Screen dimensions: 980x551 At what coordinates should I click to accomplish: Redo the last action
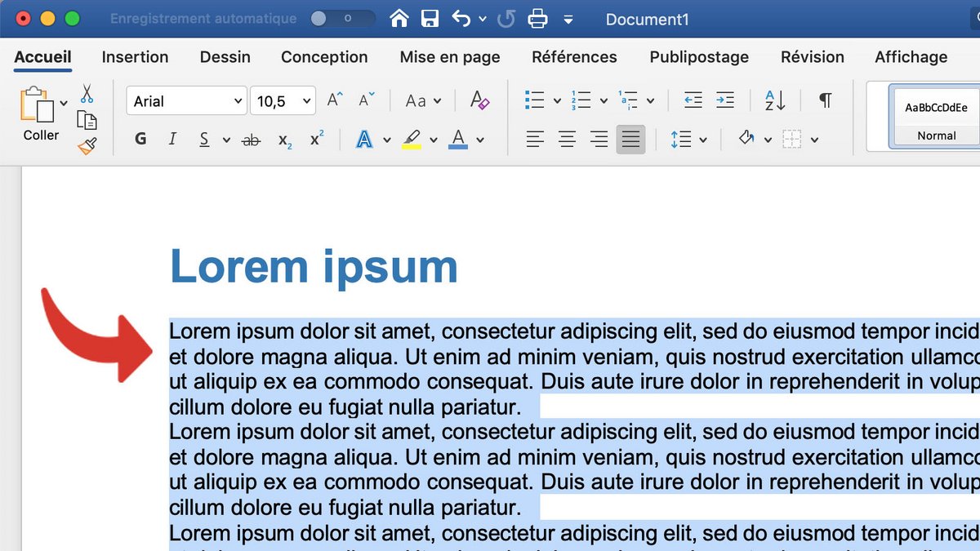pos(506,18)
